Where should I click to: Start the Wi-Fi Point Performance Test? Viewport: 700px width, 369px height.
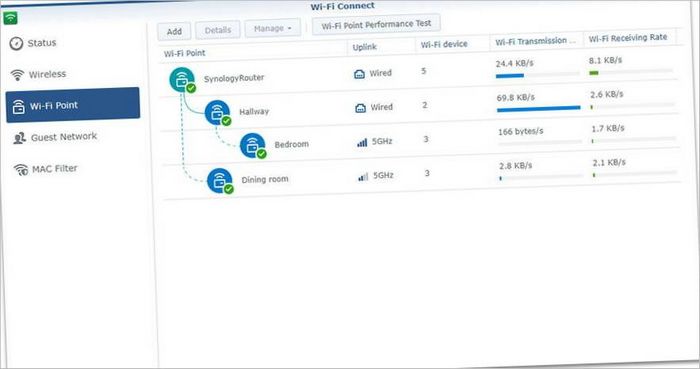point(376,24)
